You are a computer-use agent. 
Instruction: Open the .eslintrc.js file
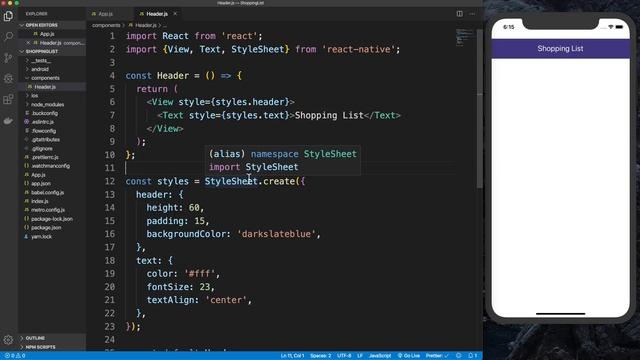tap(42, 122)
